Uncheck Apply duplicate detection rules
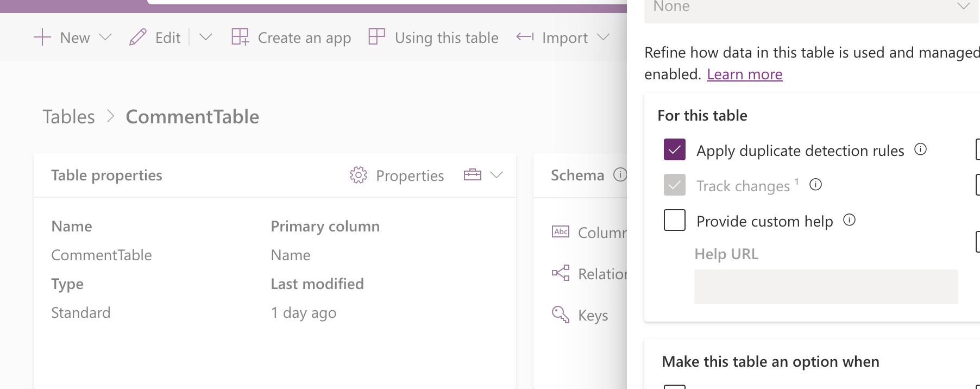This screenshot has width=980, height=389. click(x=675, y=150)
